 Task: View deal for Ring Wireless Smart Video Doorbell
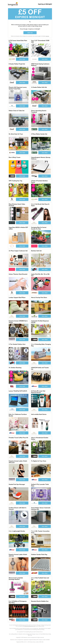tap(22, 223)
